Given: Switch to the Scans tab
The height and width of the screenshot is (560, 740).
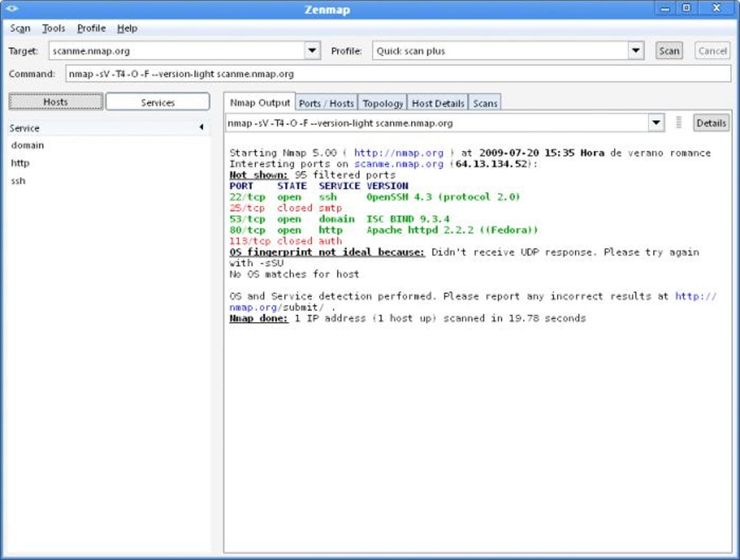Looking at the screenshot, I should [485, 103].
